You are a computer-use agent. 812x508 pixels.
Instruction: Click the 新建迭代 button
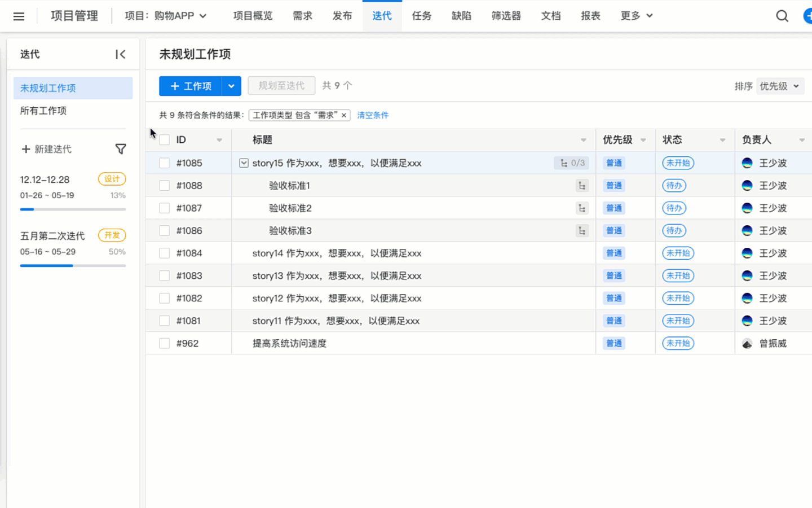[46, 149]
